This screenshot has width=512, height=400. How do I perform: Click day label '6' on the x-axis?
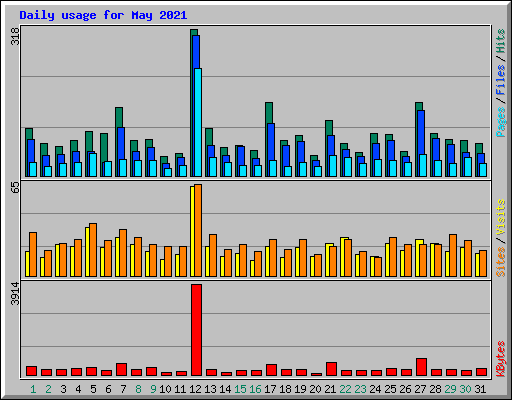[x=108, y=389]
